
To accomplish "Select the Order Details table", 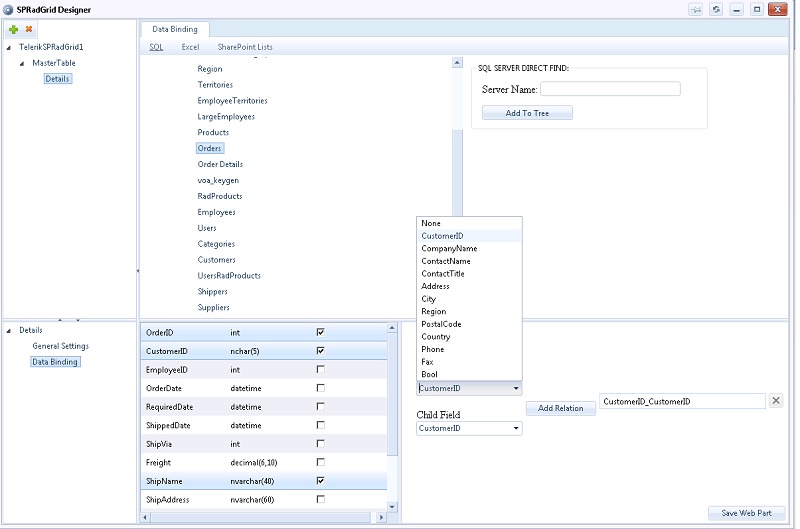I will point(220,164).
